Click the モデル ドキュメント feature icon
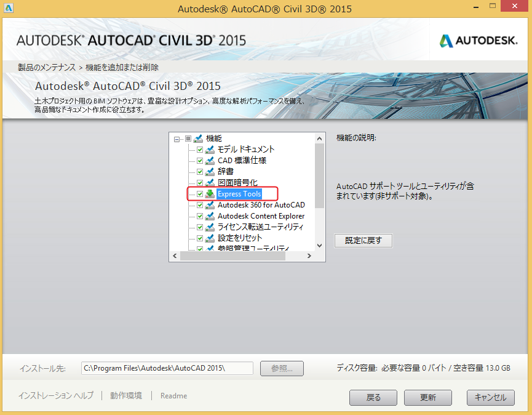Image resolution: width=532 pixels, height=415 pixels. tap(210, 150)
